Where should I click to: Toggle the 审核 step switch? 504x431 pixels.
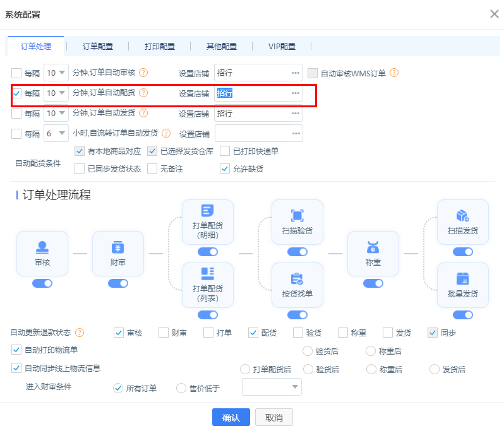(42, 283)
